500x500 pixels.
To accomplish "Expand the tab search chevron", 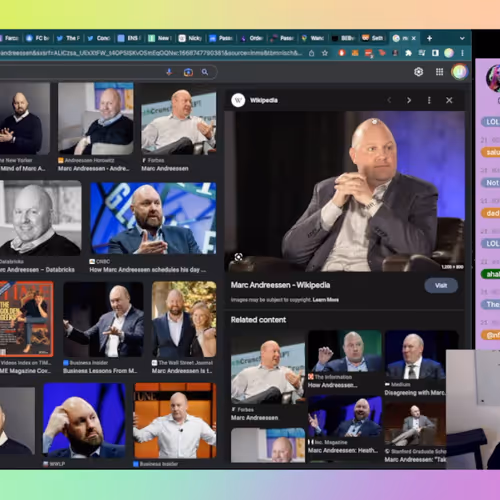I will coord(462,38).
